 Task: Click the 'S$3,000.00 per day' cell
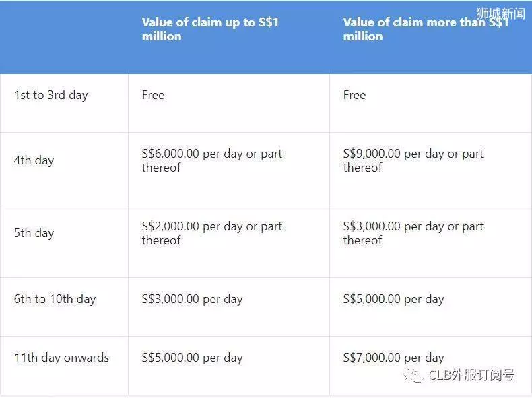tap(193, 299)
